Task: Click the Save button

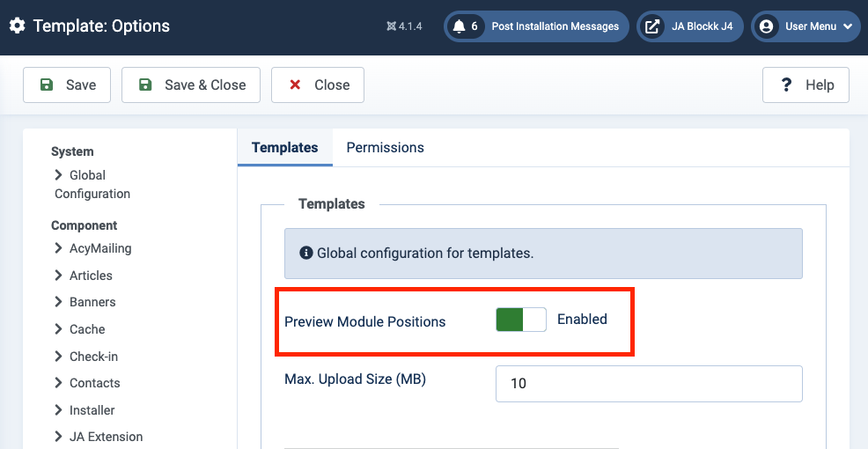Action: 67,85
